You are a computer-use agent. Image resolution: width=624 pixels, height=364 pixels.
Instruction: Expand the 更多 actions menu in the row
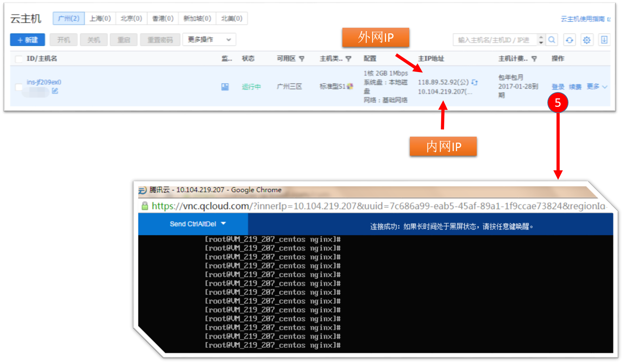click(x=597, y=86)
